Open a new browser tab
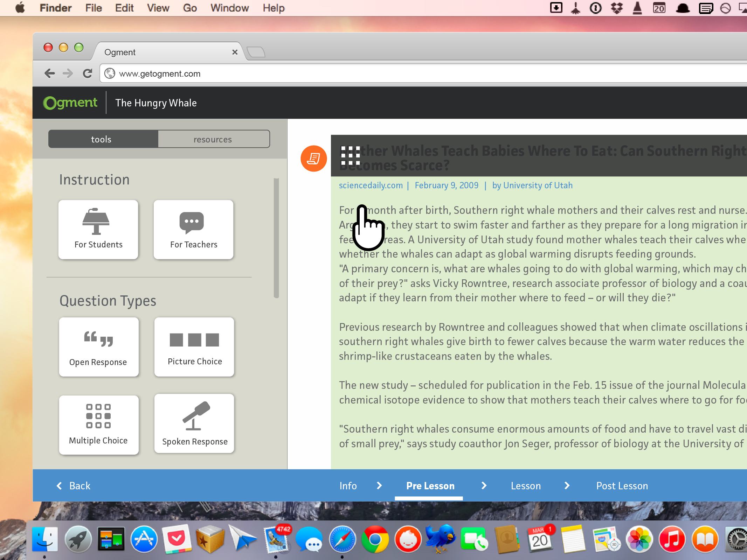 tap(256, 52)
